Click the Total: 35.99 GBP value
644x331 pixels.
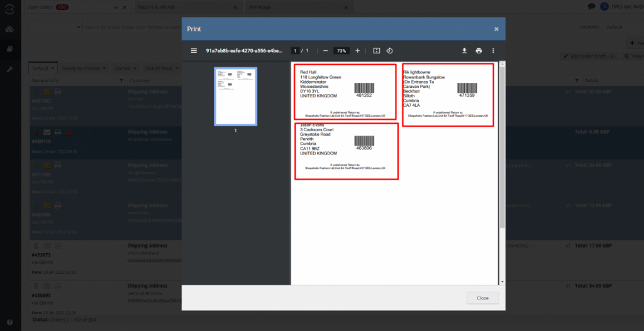point(593,92)
